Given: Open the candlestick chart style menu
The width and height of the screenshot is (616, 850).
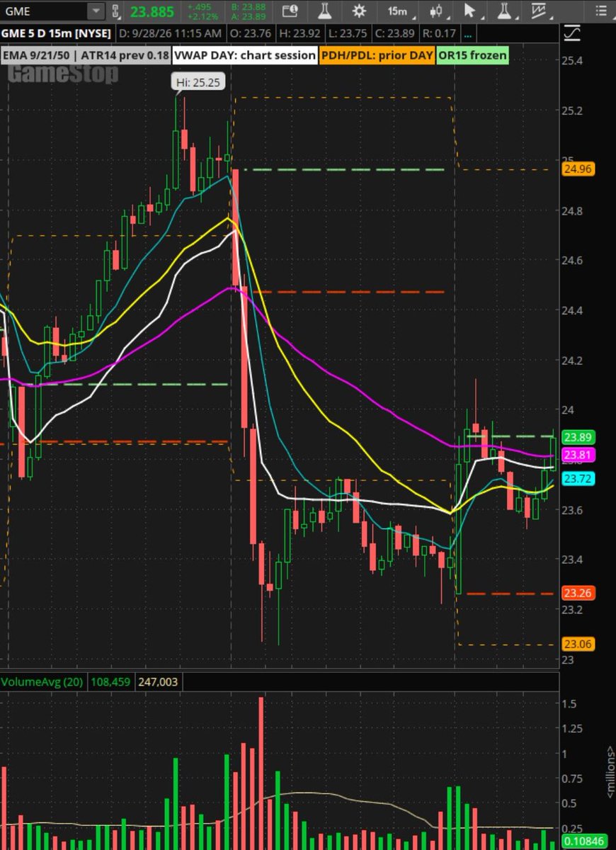Looking at the screenshot, I should pos(435,11).
